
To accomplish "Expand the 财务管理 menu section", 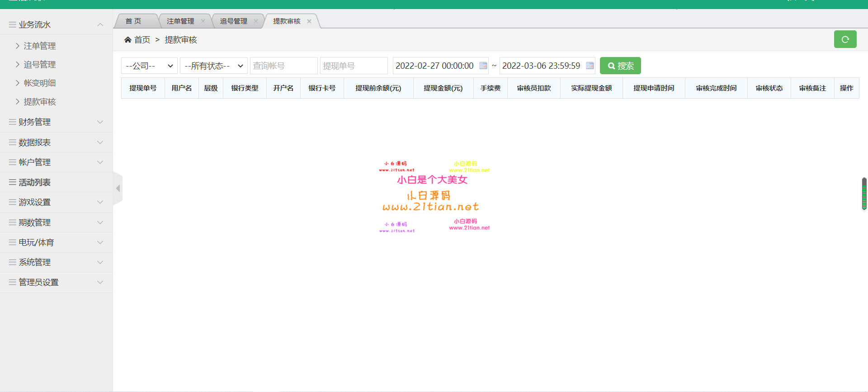I will click(x=56, y=122).
